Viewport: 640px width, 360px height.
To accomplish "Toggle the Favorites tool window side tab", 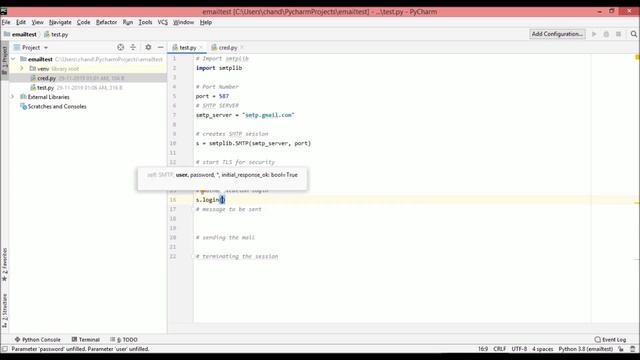I will coord(4,264).
